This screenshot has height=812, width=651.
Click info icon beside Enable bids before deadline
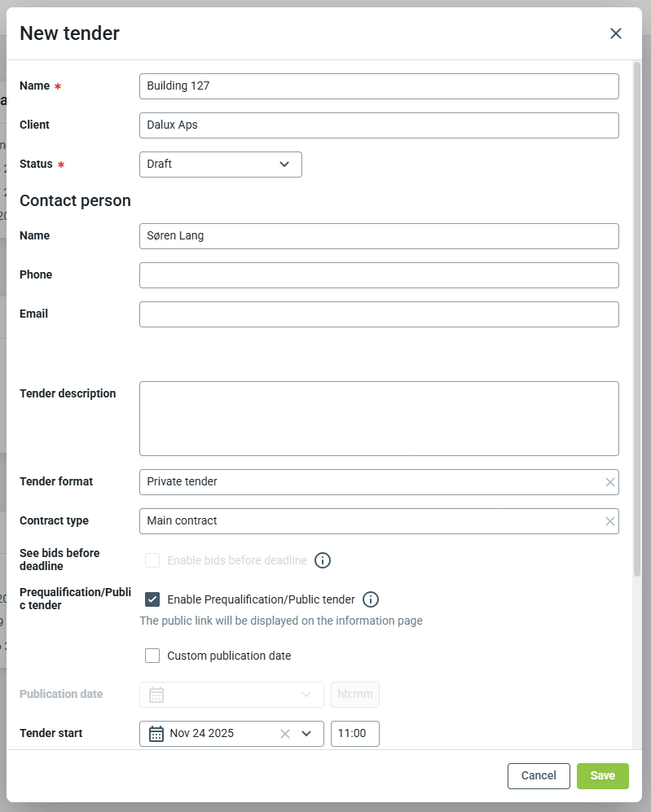323,560
